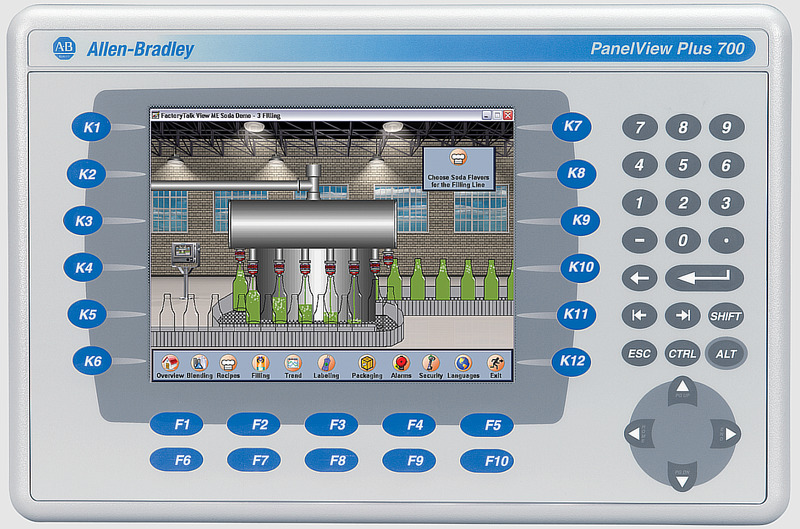Tap the K3 side key
The image size is (800, 529).
click(84, 221)
